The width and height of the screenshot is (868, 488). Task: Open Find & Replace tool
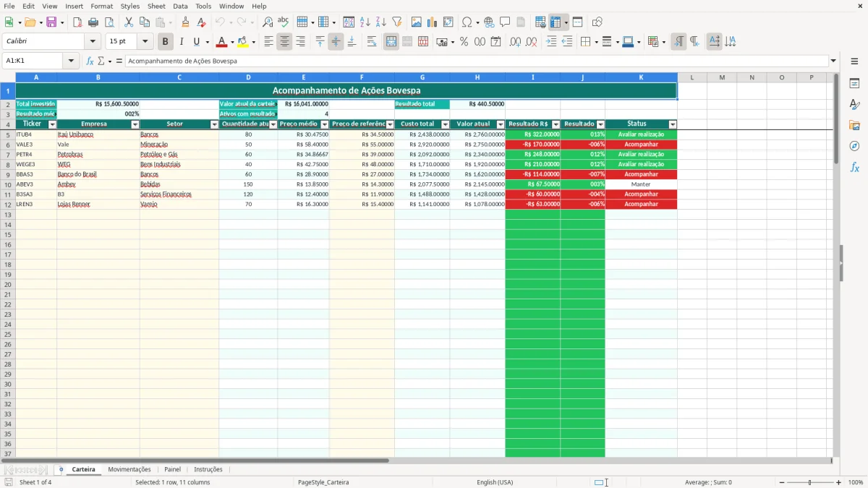[x=268, y=22]
